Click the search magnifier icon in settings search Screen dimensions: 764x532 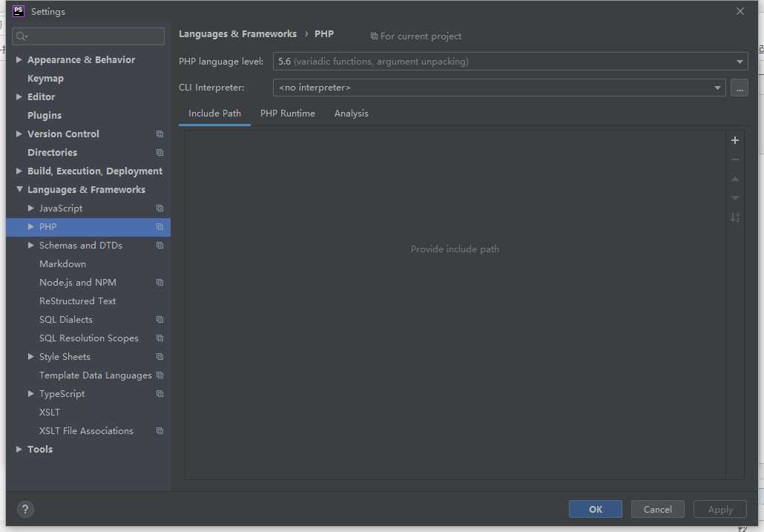pyautogui.click(x=22, y=36)
